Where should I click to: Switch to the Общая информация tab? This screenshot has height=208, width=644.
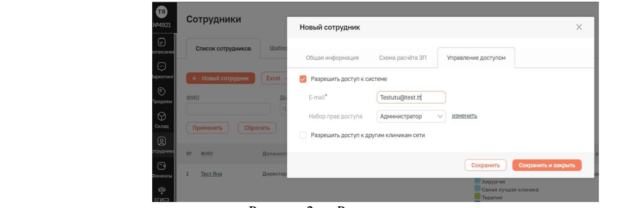[332, 58]
